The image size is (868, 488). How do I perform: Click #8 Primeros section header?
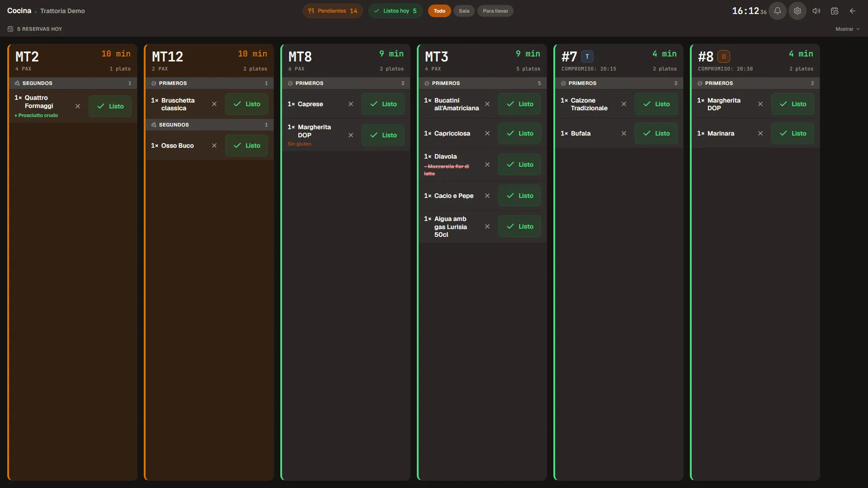point(756,83)
